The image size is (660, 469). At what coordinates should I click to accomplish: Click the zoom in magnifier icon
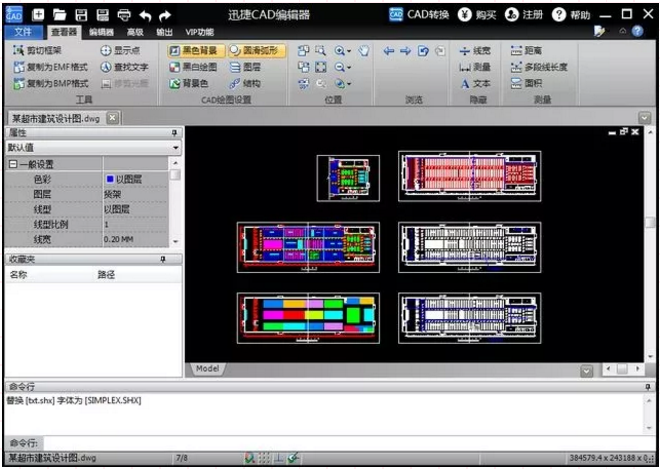click(340, 51)
